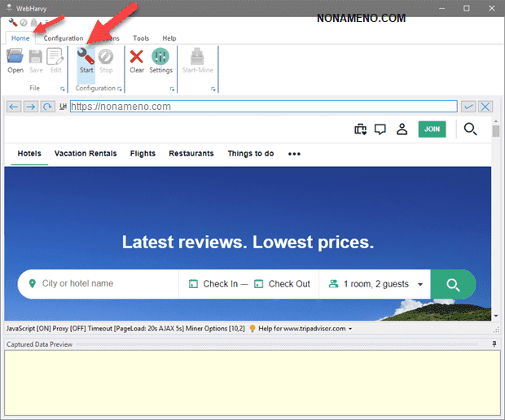Image resolution: width=505 pixels, height=420 pixels.
Task: Click the quick access stop icon in title area
Action: pos(24,23)
